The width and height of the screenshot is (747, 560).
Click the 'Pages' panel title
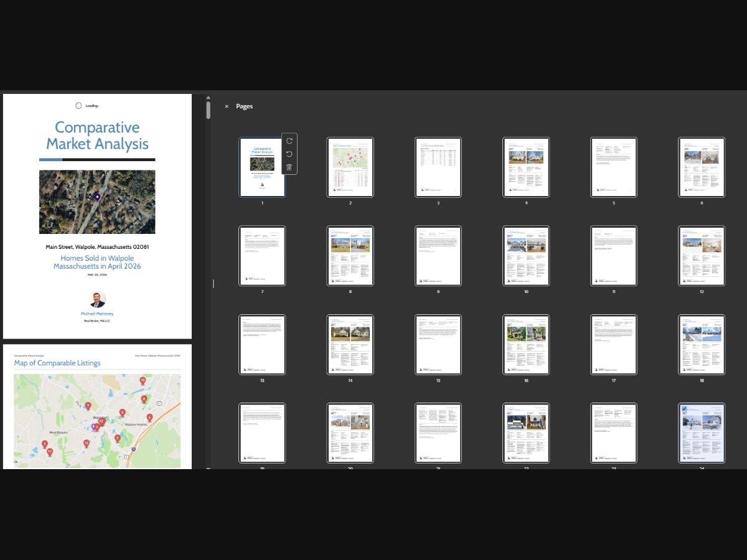244,106
